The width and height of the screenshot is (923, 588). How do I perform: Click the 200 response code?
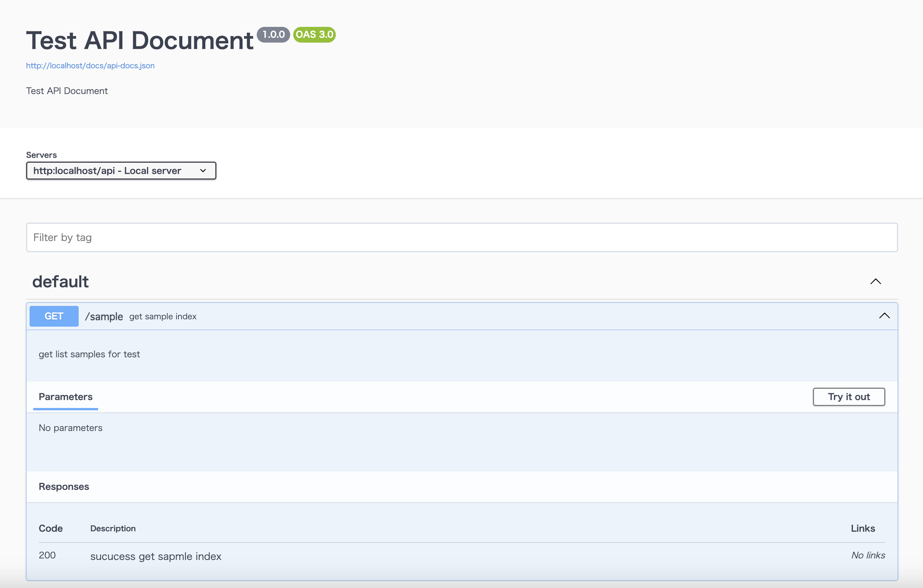47,555
